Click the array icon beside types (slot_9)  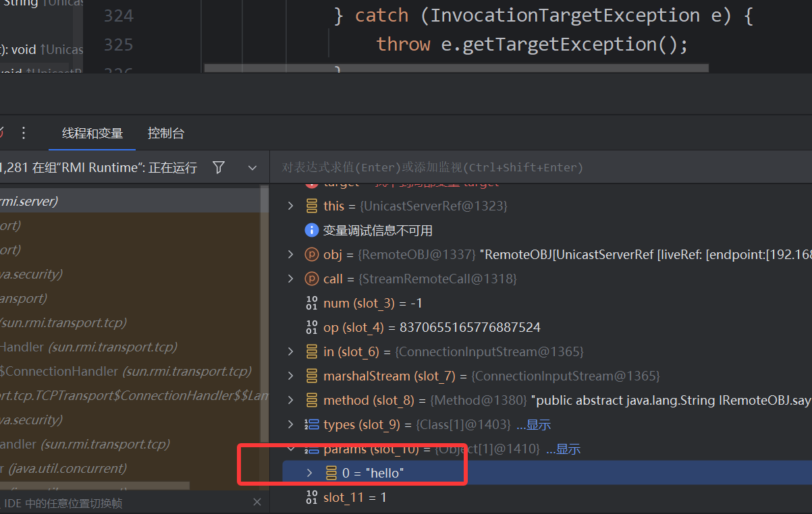pyautogui.click(x=311, y=424)
